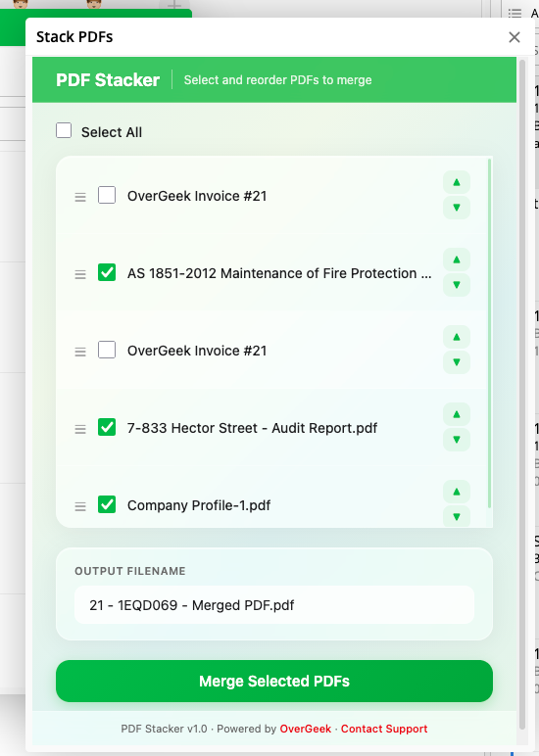Click down arrow of topmost OverGeek Invoice #21

tap(457, 208)
